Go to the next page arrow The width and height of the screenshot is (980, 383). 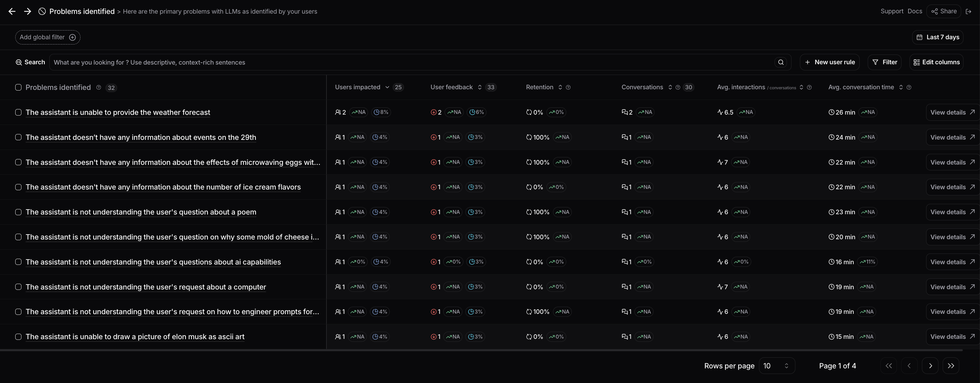930,366
